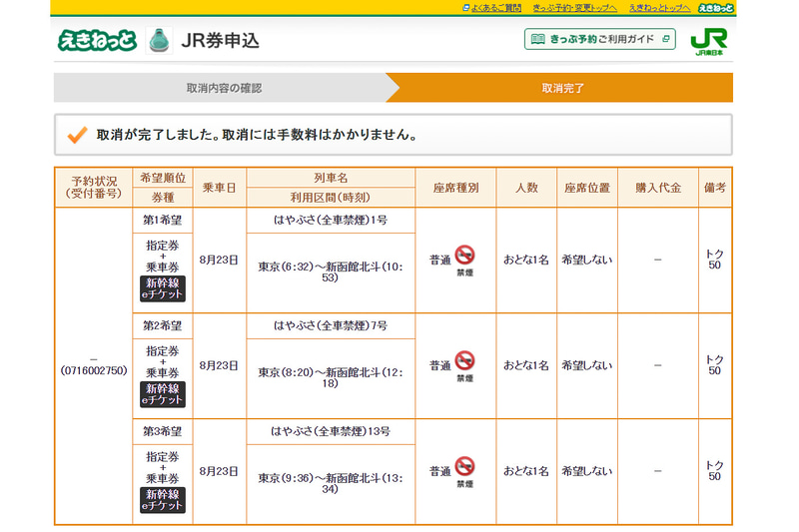Screen dimensions: 799x532
Task: Click the 東京(8:20)〜新函館北斗 section cell
Action: pyautogui.click(x=331, y=378)
